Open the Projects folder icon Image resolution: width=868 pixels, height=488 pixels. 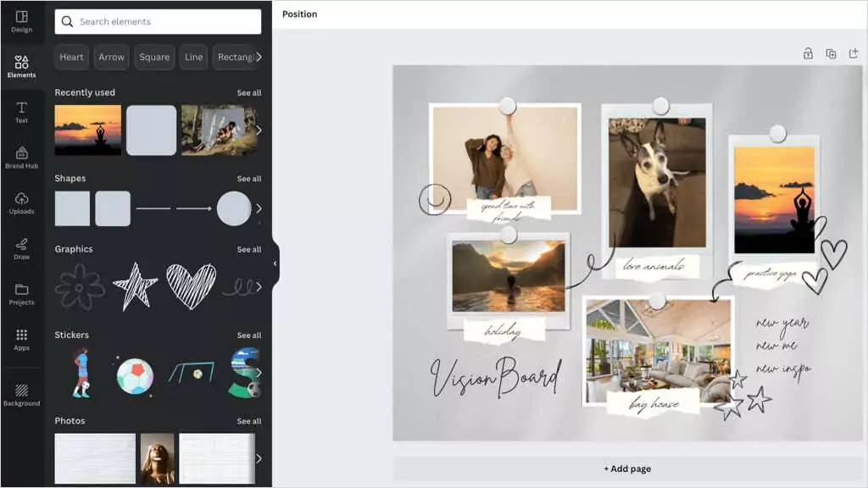21,294
